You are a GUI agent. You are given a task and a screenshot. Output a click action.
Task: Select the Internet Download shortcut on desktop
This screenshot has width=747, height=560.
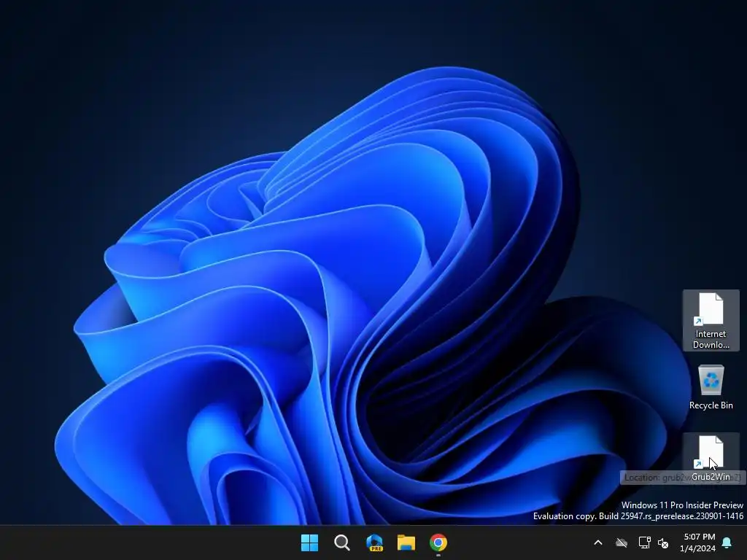[711, 321]
